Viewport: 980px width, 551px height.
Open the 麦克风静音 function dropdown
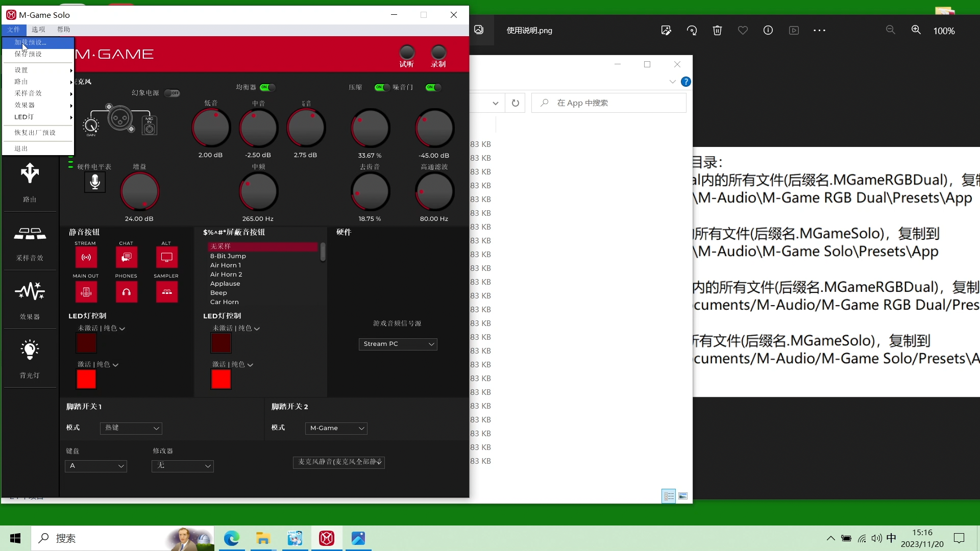click(339, 462)
